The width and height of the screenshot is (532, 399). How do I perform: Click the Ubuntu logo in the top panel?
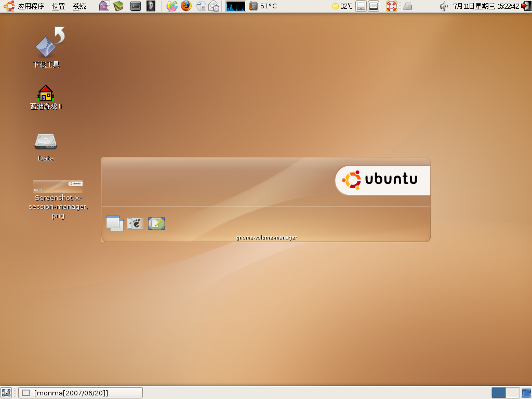point(9,6)
